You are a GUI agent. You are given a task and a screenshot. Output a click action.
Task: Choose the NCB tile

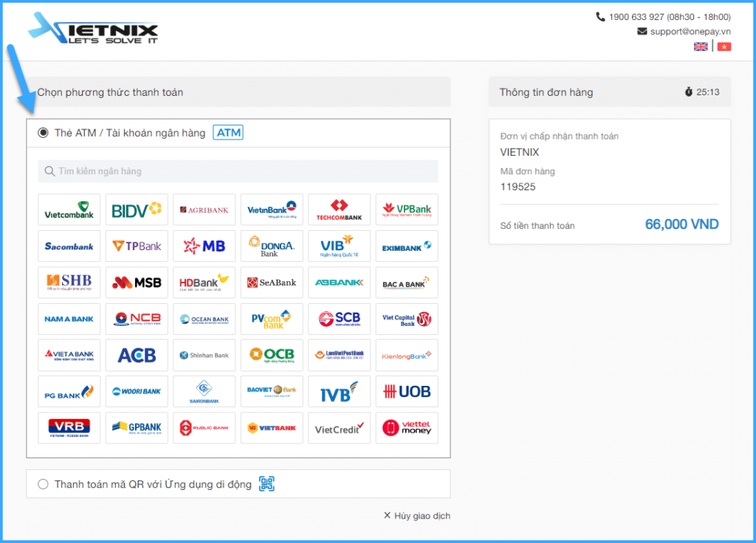tap(137, 319)
